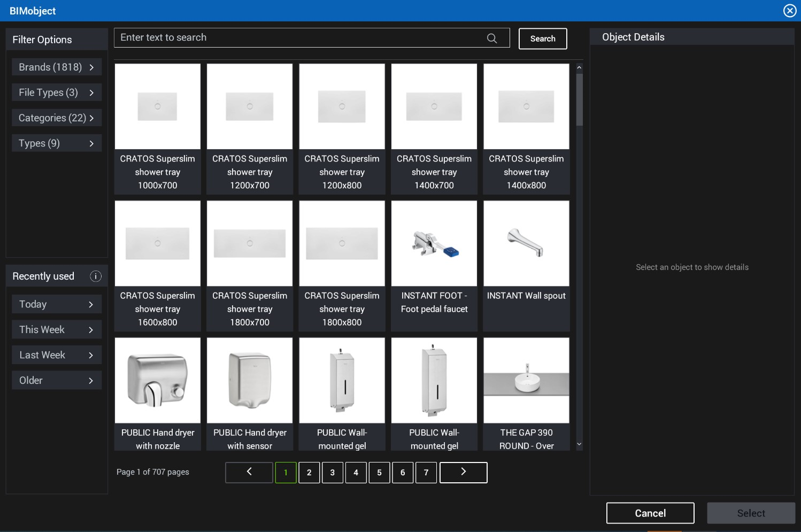Select CRATOS shower tray 1000x700 thumbnail

[158, 106]
